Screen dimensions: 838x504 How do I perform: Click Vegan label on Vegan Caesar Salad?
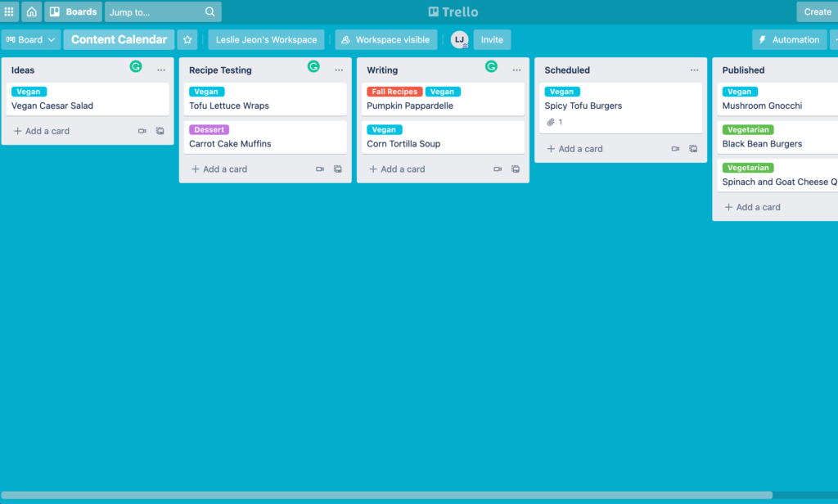pos(29,92)
